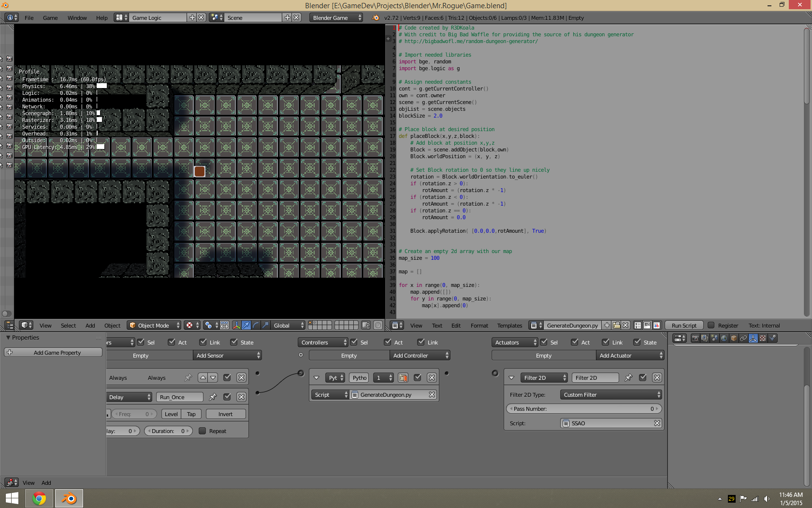
Task: Click the translate manipulator arrow icon
Action: [246, 325]
